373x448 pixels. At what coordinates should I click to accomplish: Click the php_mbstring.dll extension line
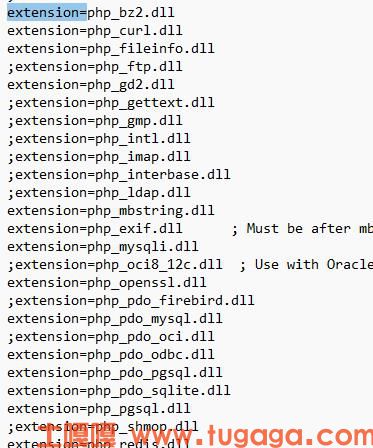tap(111, 211)
